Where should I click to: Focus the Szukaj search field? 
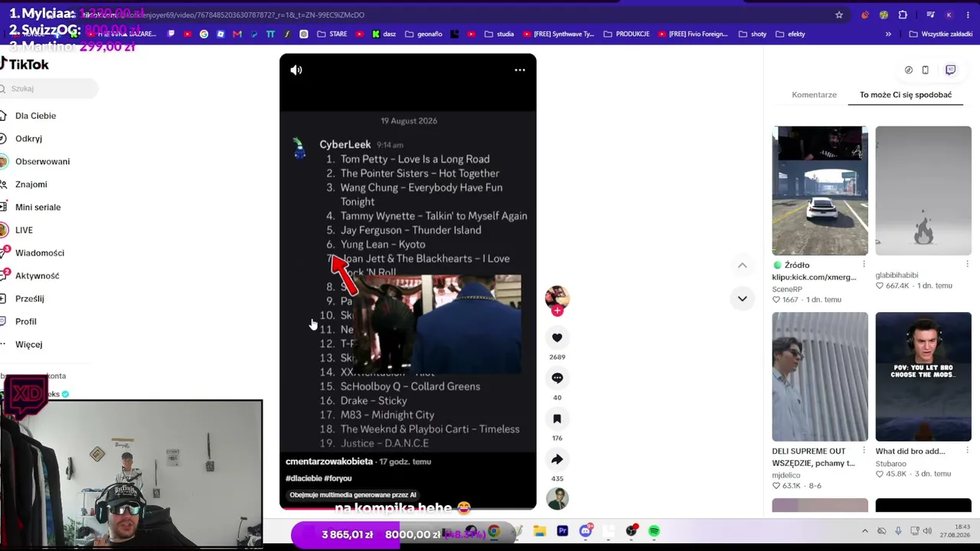pos(49,89)
